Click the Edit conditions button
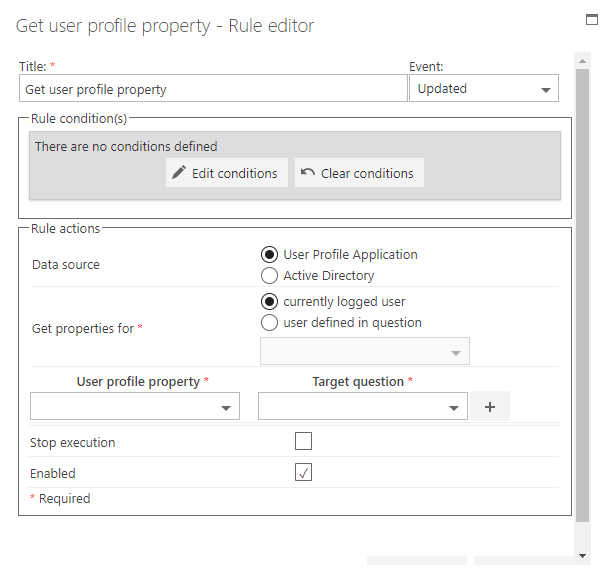The width and height of the screenshot is (604, 582). (x=227, y=173)
